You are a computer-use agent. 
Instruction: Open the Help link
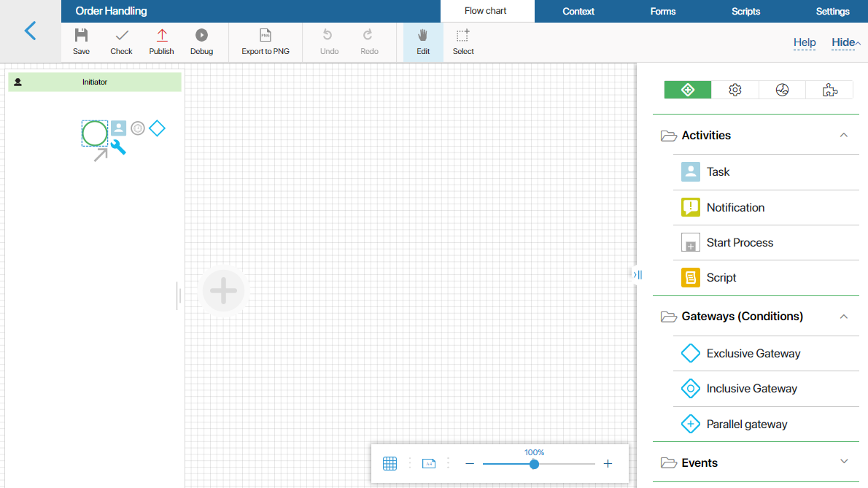pyautogui.click(x=805, y=42)
